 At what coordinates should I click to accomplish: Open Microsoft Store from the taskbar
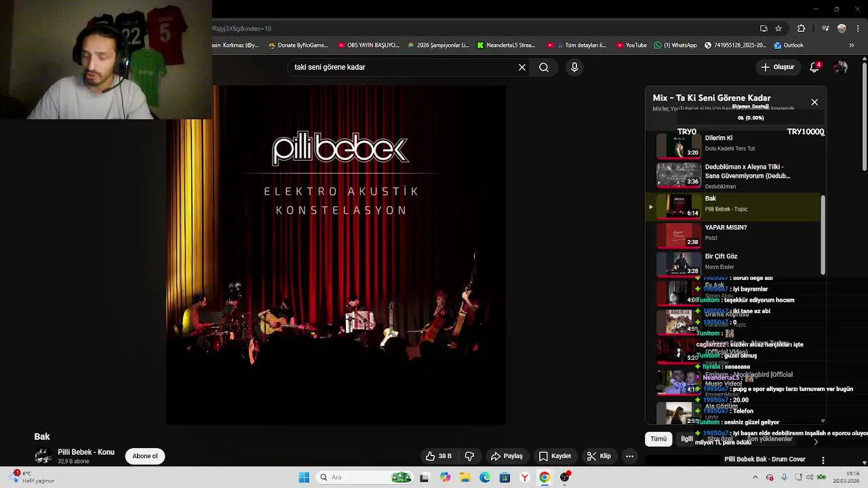505,477
